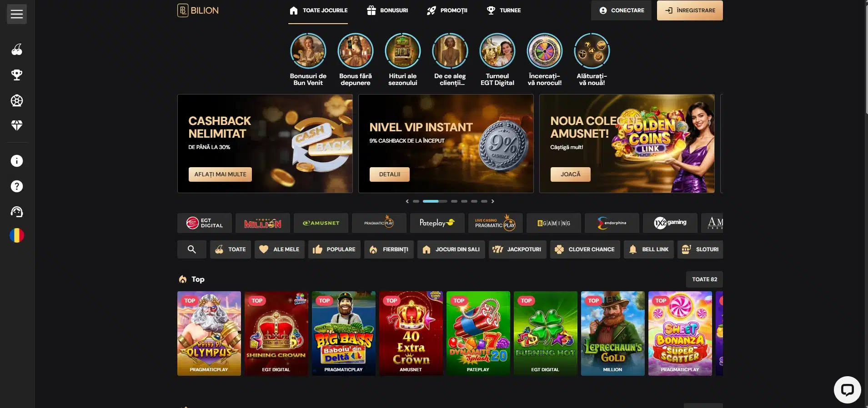
Task: Open the Bonusuri navigation tab
Action: point(387,10)
